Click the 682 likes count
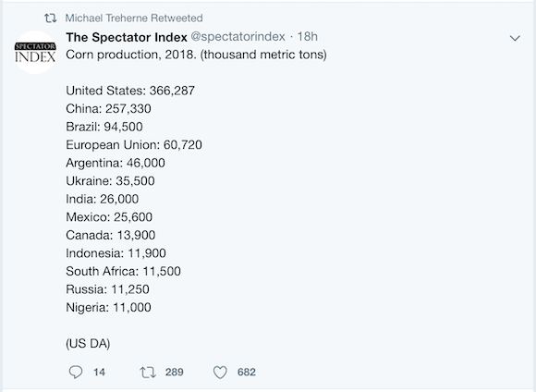 (x=247, y=373)
